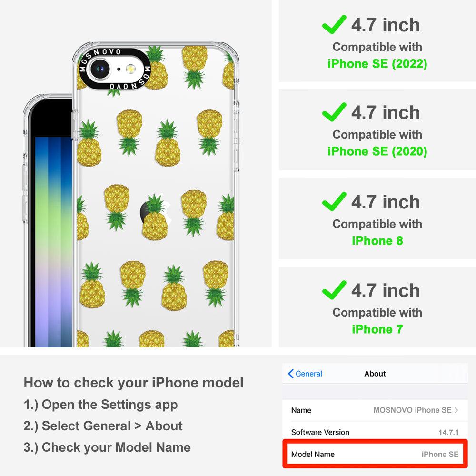This screenshot has height=476, width=476.
Task: Click the 'How to check your iPhone model' heading
Action: pos(134,383)
